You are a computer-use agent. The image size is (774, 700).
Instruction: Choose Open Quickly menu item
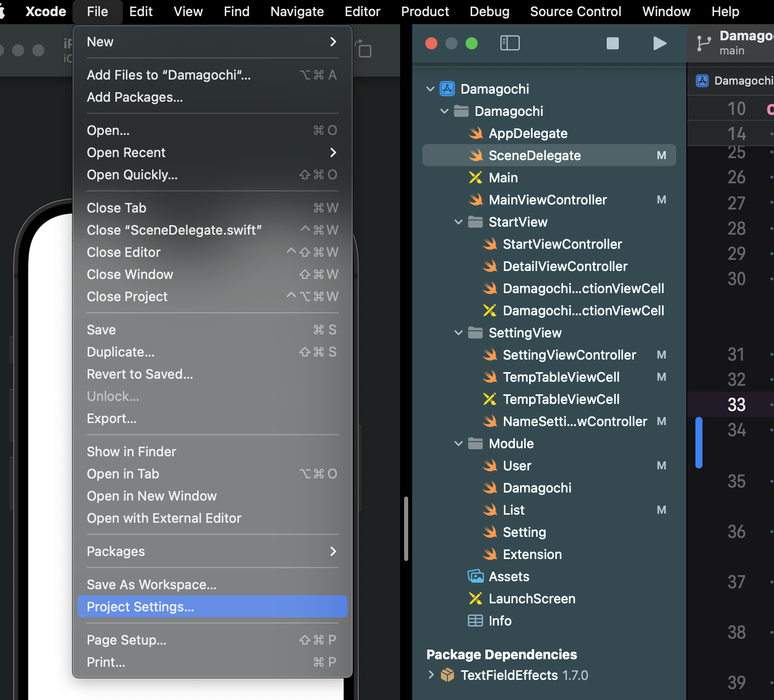212,175
